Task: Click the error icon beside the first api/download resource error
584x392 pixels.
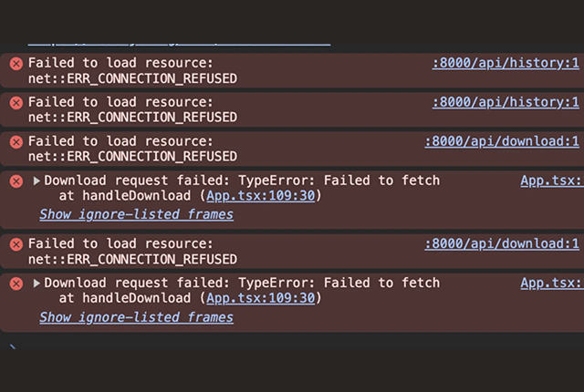Action: [16, 142]
